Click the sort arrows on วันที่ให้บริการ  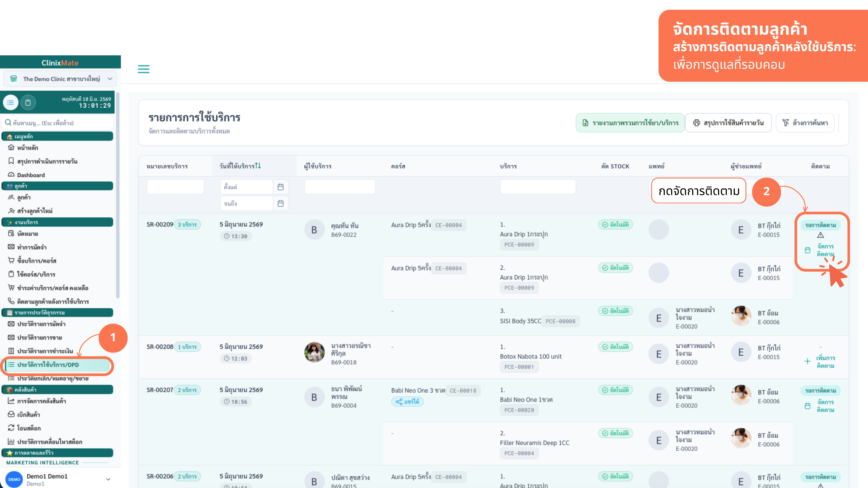pos(258,166)
